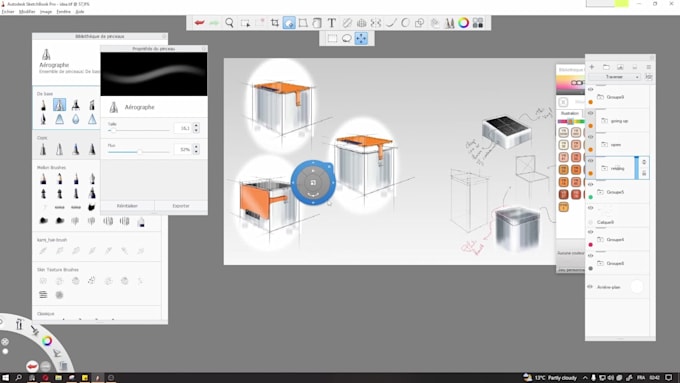
Task: Hide the Groupe8 layer group
Action: [x=590, y=256]
